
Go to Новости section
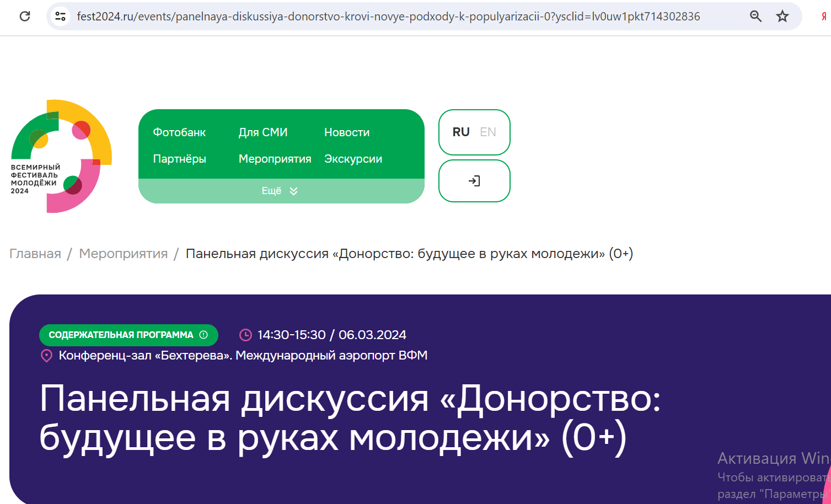347,132
